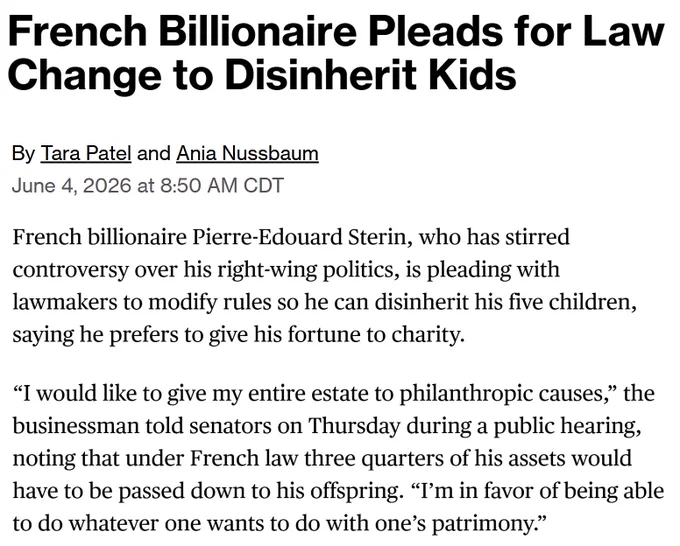Click the word 'and' between author names
The width and height of the screenshot is (680, 546).
154,154
